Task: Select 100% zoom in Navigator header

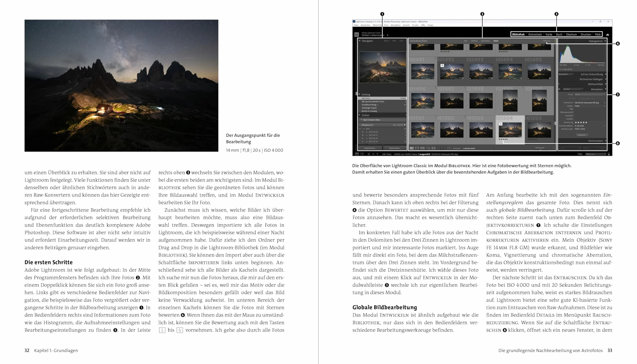Action: tap(394, 41)
